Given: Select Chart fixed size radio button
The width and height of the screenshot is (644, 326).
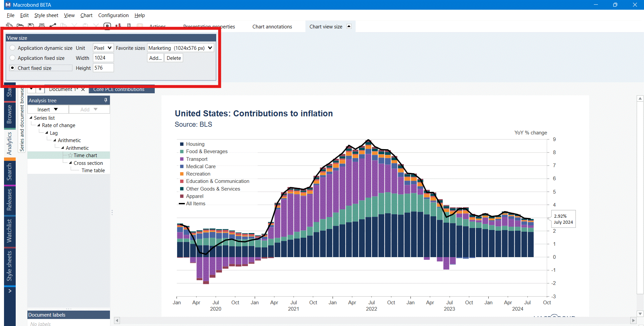Looking at the screenshot, I should [x=13, y=68].
